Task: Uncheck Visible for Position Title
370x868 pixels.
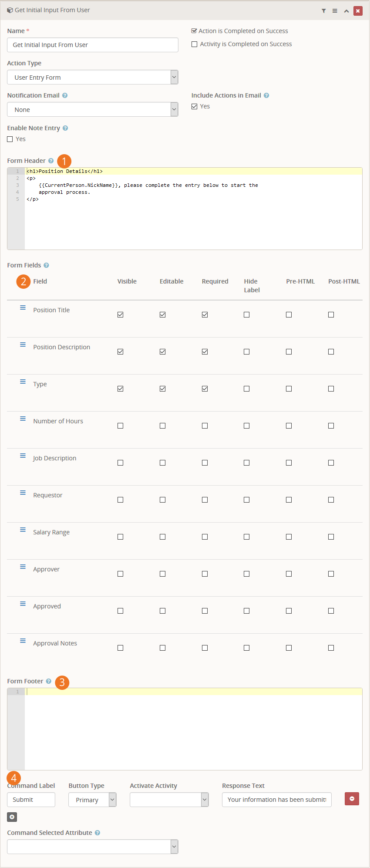Action: (x=121, y=314)
